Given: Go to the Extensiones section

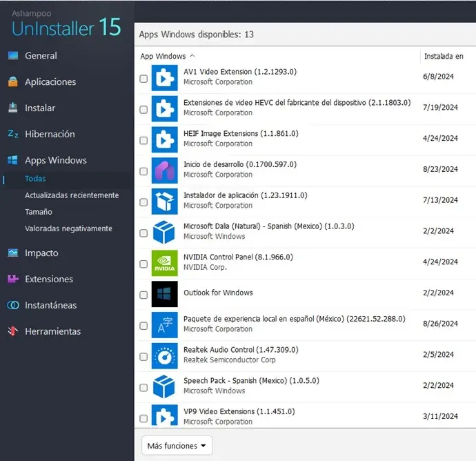Looking at the screenshot, I should tap(49, 279).
